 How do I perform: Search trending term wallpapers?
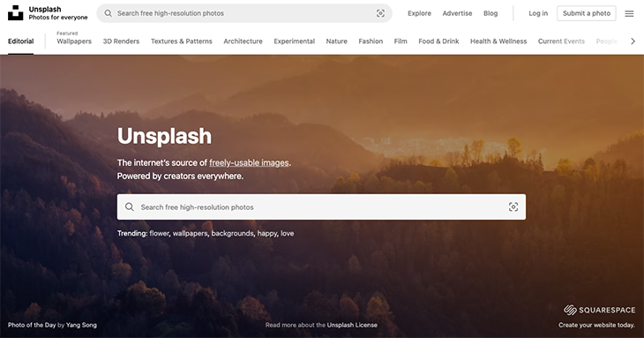point(190,233)
